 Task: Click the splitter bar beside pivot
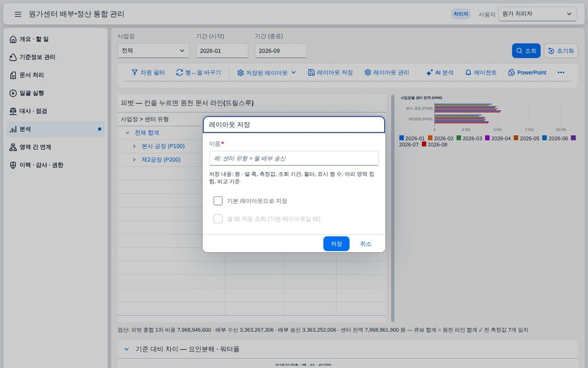coord(392,209)
